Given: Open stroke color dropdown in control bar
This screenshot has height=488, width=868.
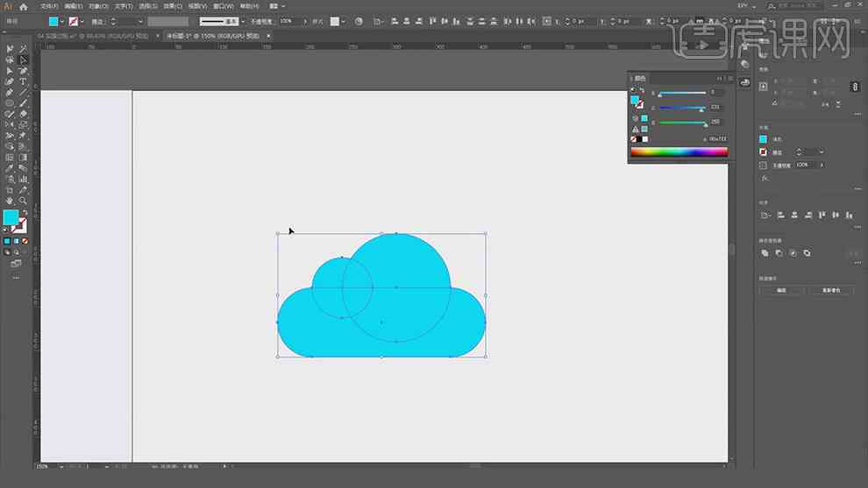Looking at the screenshot, I should point(82,22).
